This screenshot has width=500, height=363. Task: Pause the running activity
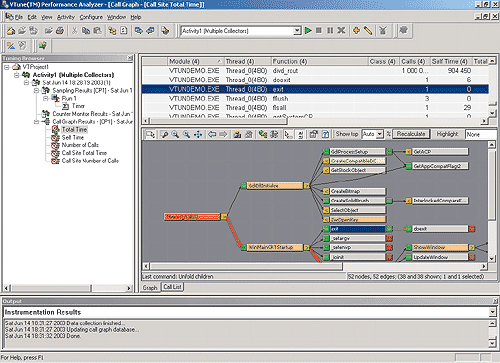pyautogui.click(x=330, y=31)
